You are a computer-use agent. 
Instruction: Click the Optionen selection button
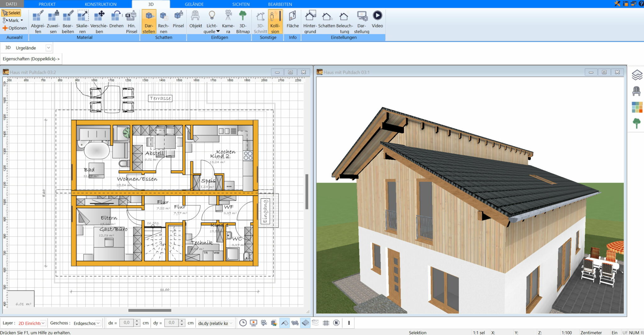(15, 28)
